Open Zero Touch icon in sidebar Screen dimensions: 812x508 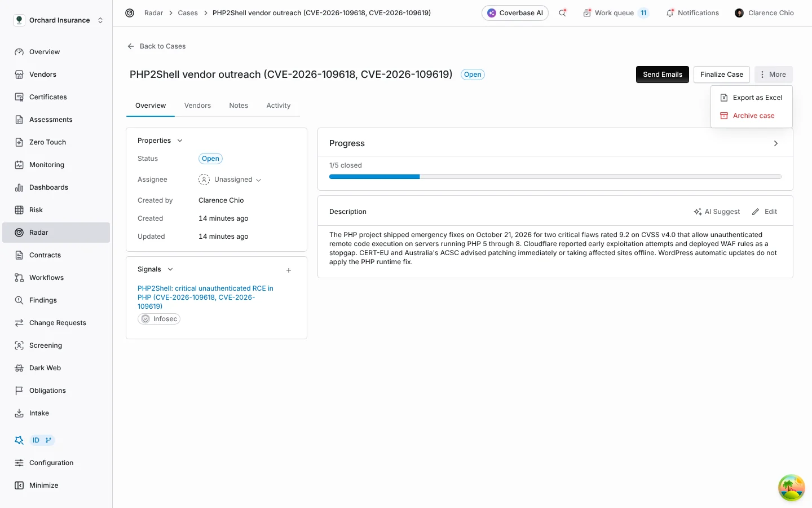coord(19,142)
